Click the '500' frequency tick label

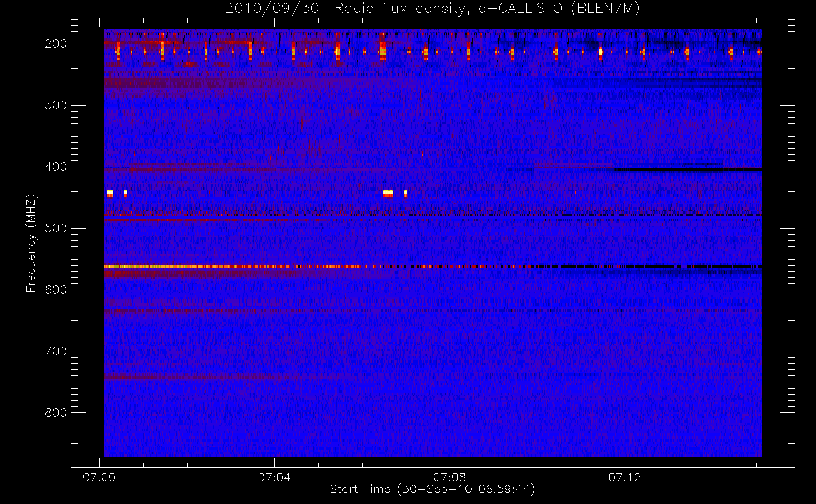[x=56, y=228]
